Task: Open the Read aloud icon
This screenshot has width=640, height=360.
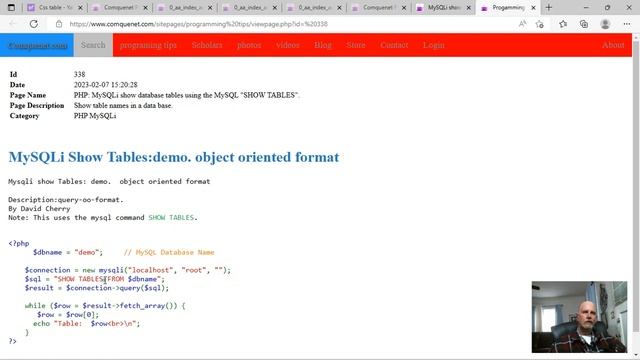Action: (x=522, y=24)
